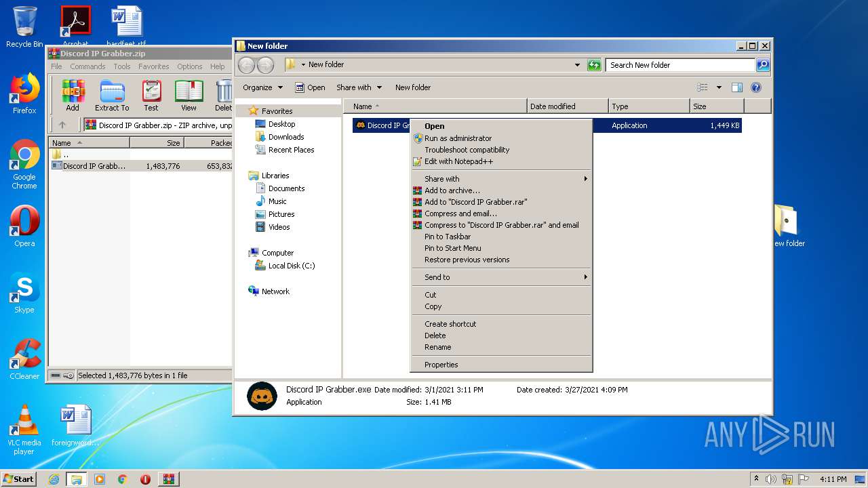Select Compress and email...
Viewport: 868px width, 488px height.
tap(501, 213)
